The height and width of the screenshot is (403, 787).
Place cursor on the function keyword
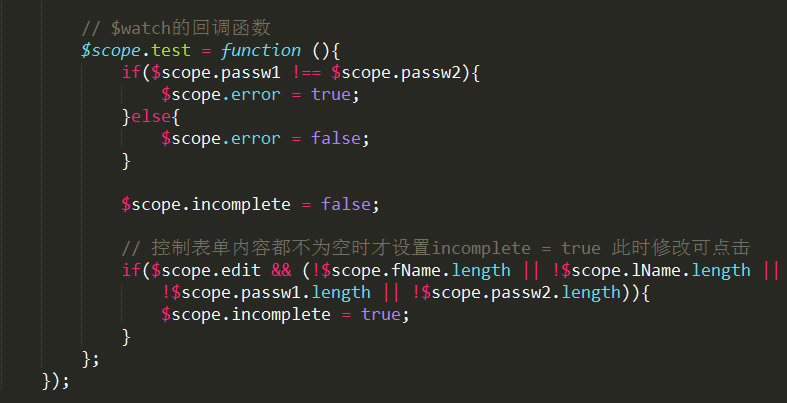tap(260, 50)
